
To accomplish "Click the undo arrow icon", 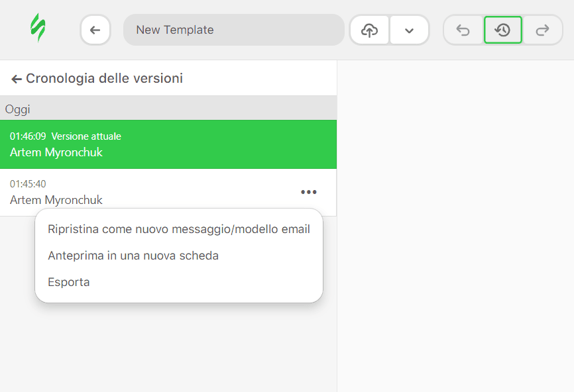I will pos(463,29).
